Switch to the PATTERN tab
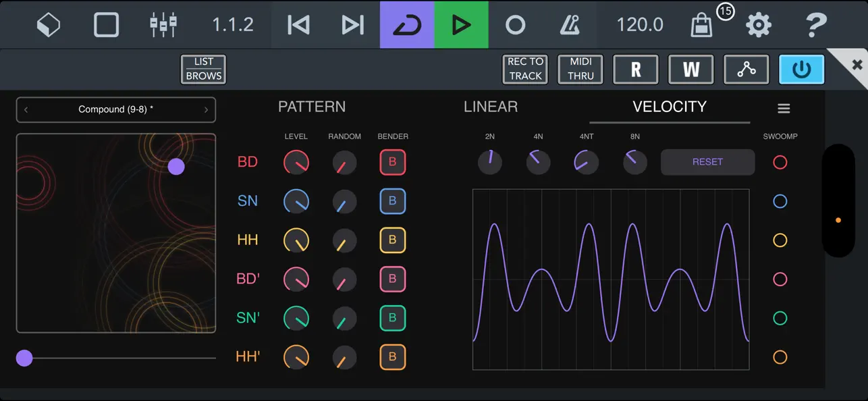The image size is (868, 401). tap(312, 107)
